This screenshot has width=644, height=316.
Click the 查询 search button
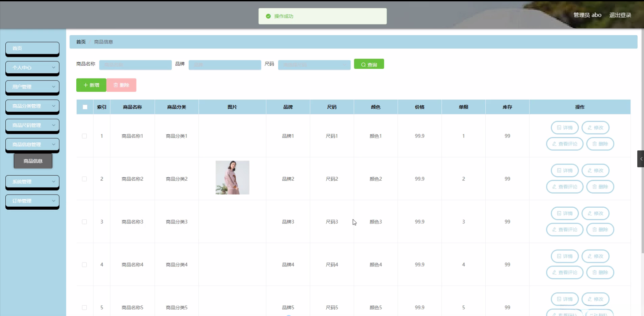(369, 64)
